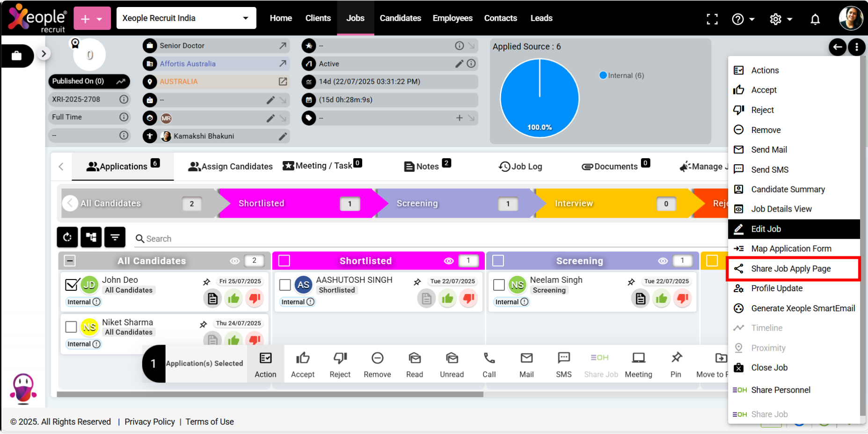Open the notifications bell
Screen dimensions: 868x434
815,19
